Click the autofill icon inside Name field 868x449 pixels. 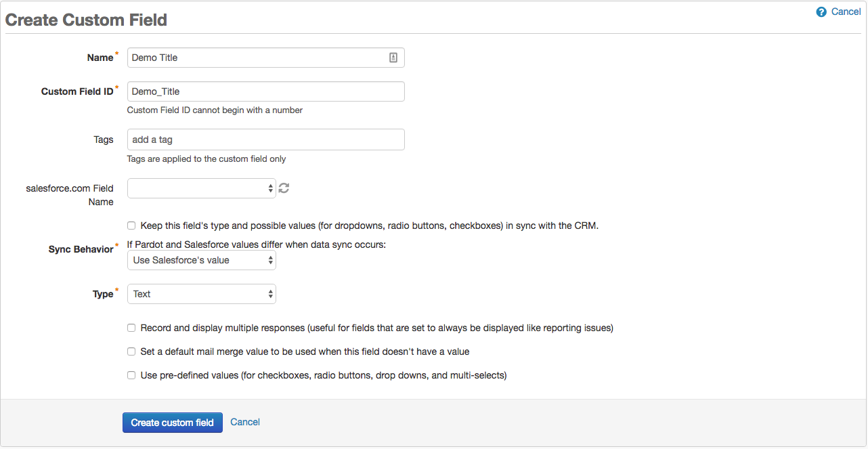[393, 58]
